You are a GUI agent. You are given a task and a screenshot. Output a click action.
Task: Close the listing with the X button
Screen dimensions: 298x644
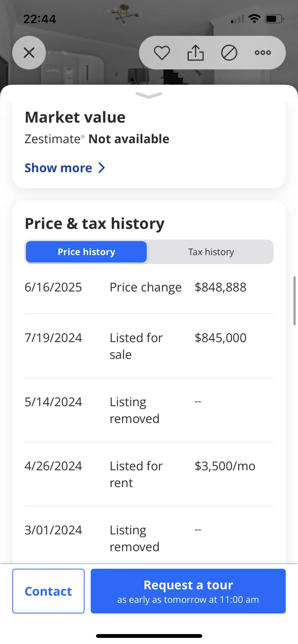(29, 53)
